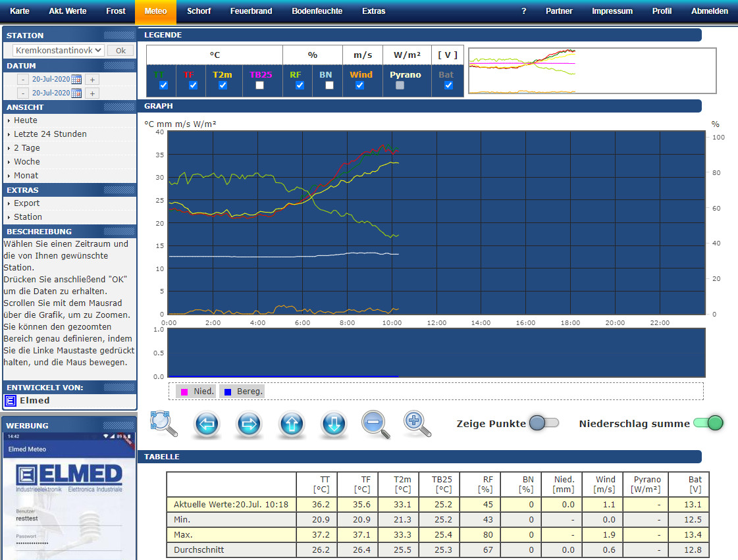Screen dimensions: 738x560
Task: Zoom out with the minus magnifier
Action: [375, 424]
